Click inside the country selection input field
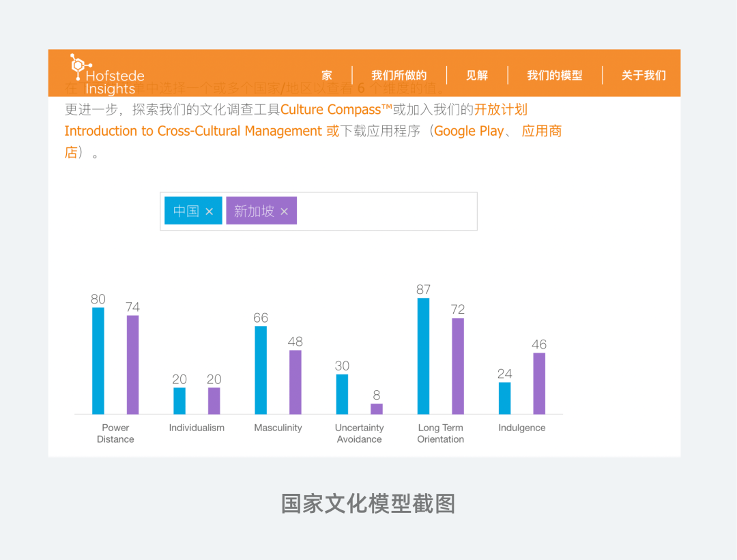 click(386, 211)
